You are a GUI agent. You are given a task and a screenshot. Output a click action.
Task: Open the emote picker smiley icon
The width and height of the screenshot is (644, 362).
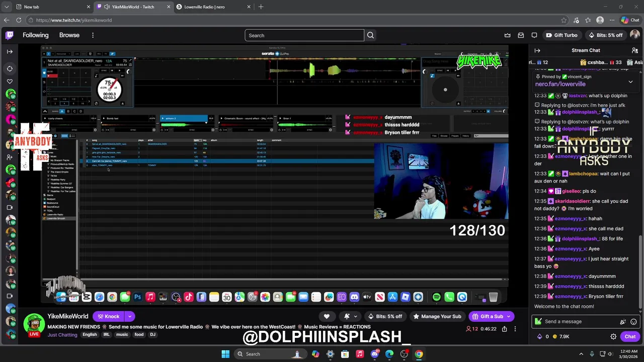(633, 322)
